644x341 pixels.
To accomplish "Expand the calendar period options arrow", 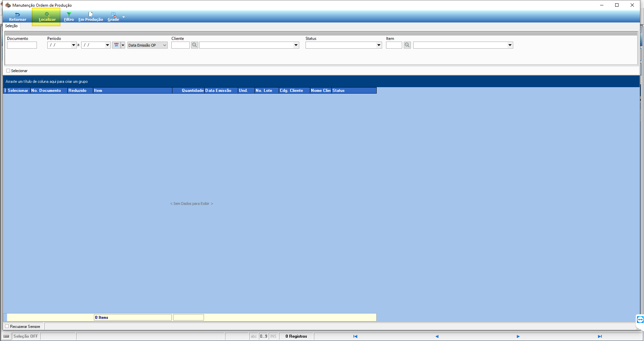I will coord(123,45).
